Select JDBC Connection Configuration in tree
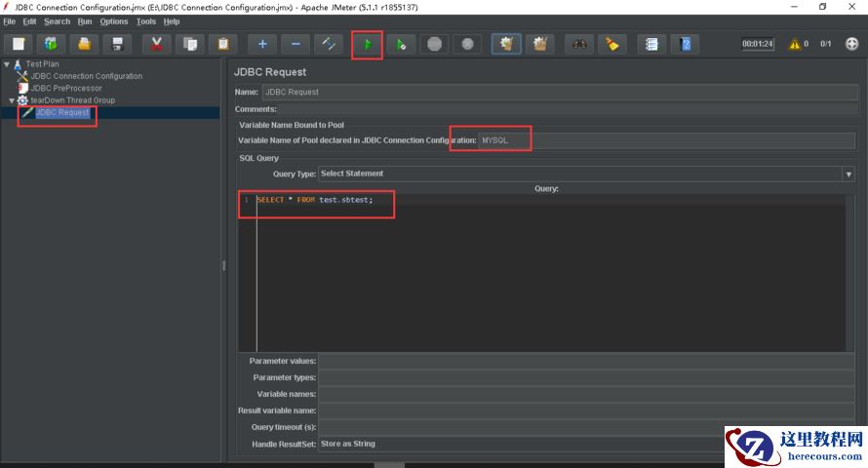 [86, 76]
